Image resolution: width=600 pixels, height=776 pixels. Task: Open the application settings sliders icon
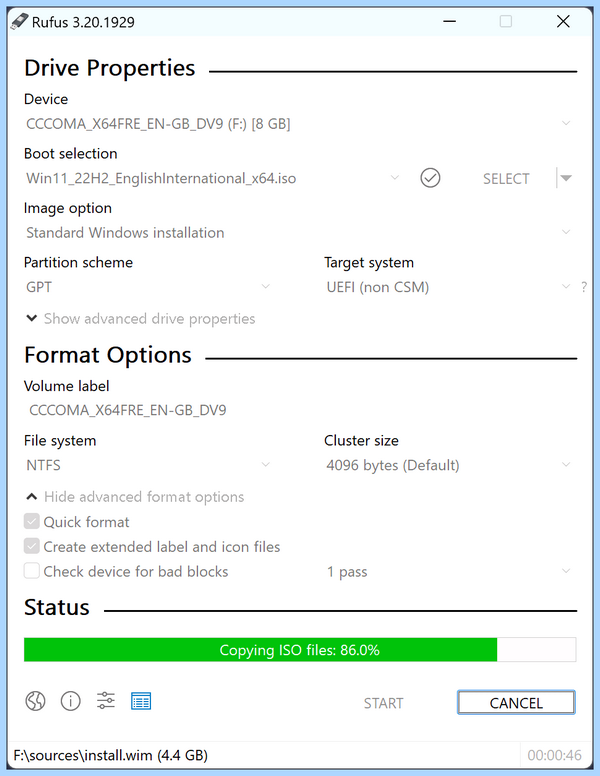[105, 701]
